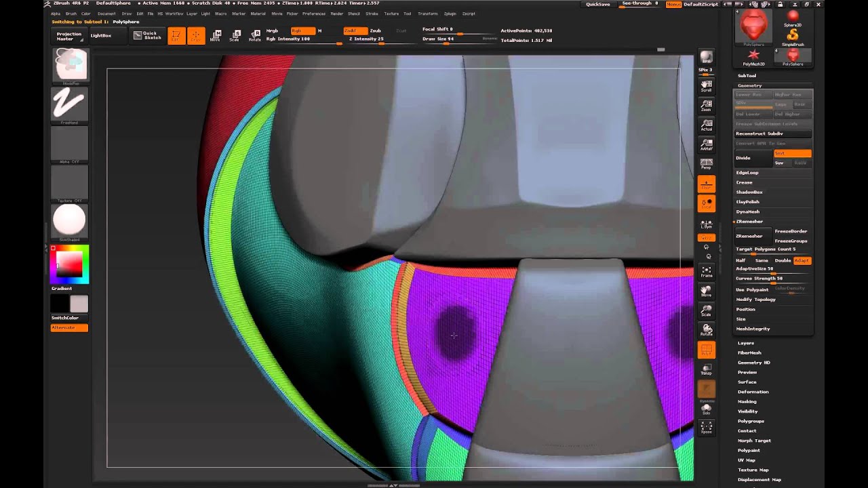Select the Rotate view icon in right shelf
The image size is (868, 488).
tap(706, 331)
